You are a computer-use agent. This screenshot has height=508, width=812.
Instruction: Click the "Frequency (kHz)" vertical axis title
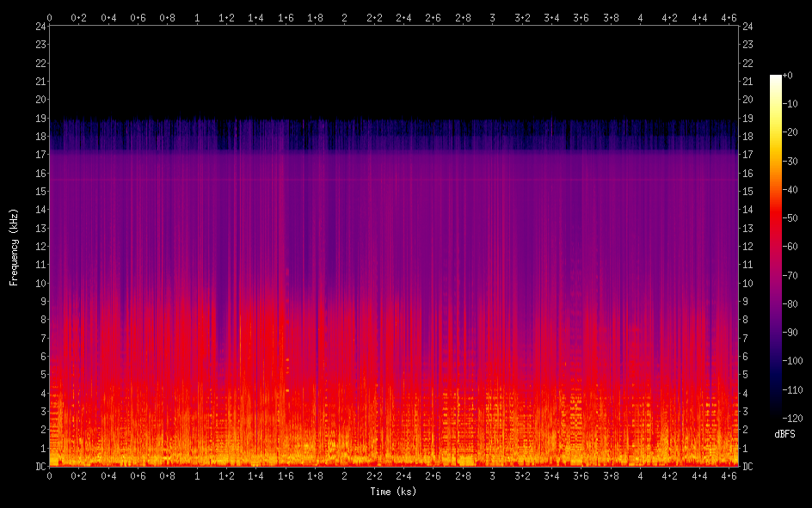[x=14, y=247]
